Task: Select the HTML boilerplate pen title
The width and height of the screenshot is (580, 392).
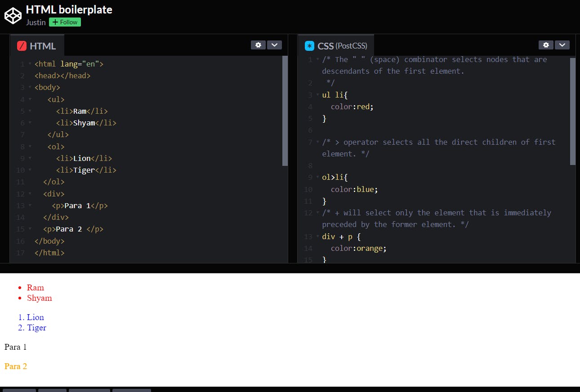Action: pyautogui.click(x=69, y=9)
